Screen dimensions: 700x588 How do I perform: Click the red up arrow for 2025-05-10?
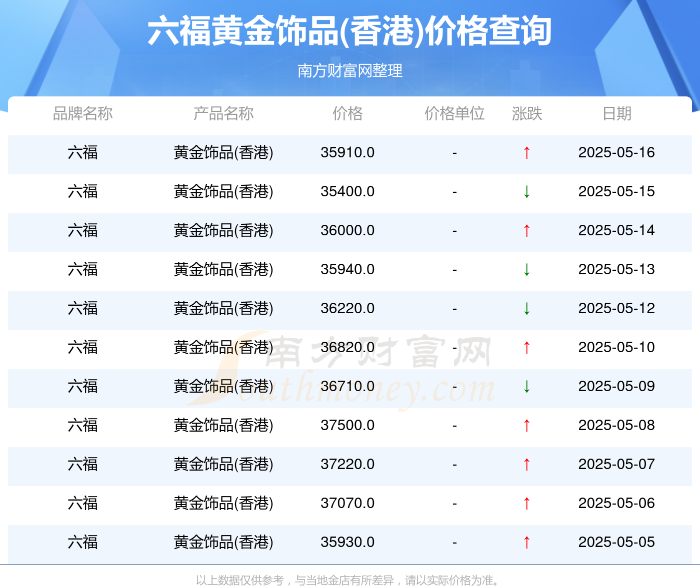pos(526,347)
